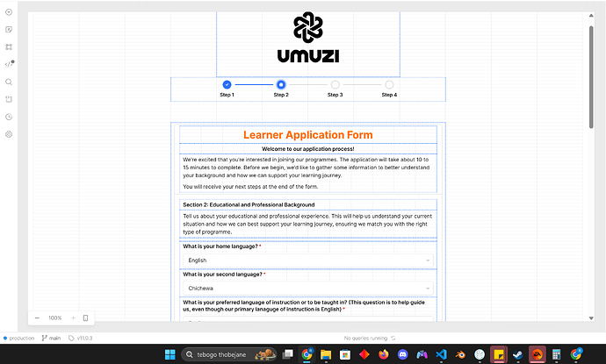Open the history clock icon

click(x=9, y=117)
